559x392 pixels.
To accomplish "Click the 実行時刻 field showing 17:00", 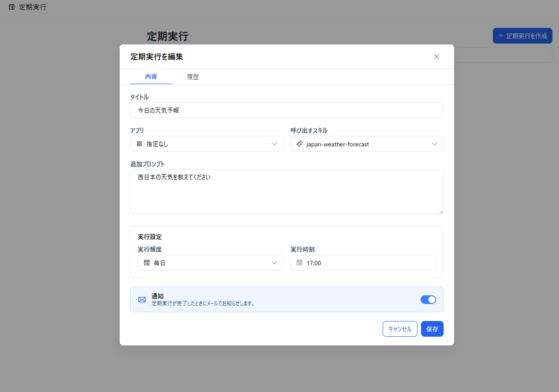I will (x=363, y=263).
